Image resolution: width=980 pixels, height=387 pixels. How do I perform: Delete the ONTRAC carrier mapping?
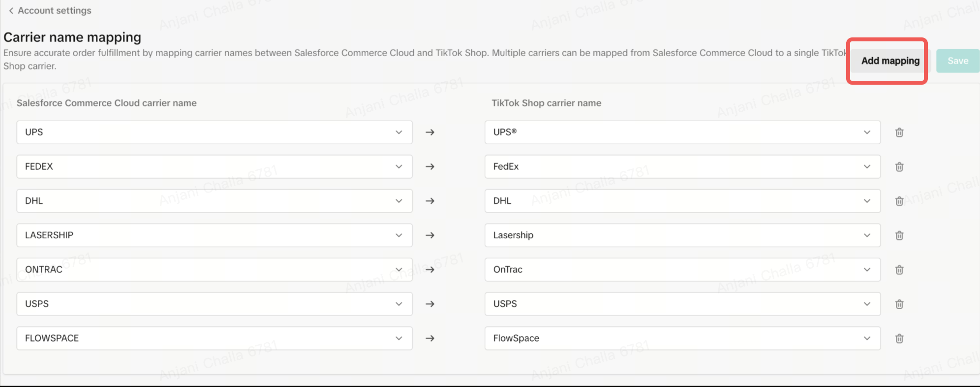(899, 270)
